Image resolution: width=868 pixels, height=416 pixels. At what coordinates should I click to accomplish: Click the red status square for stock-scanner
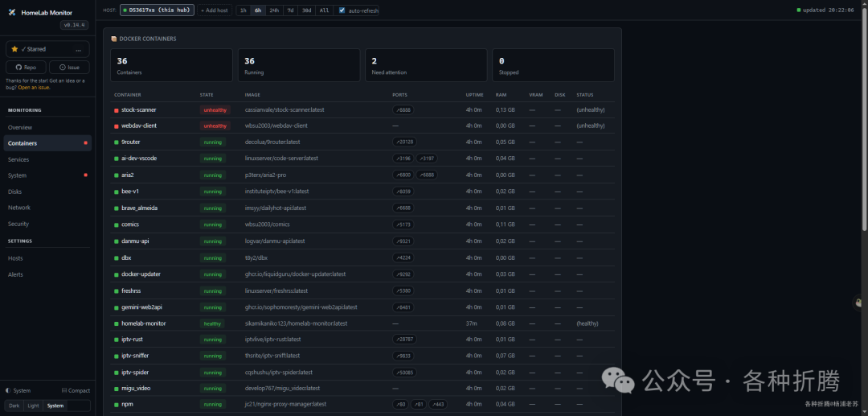click(x=117, y=110)
